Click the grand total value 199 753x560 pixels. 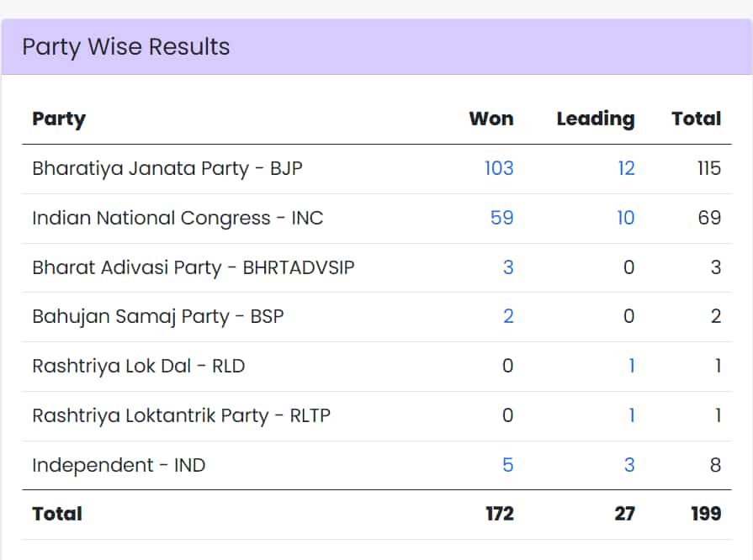(704, 514)
